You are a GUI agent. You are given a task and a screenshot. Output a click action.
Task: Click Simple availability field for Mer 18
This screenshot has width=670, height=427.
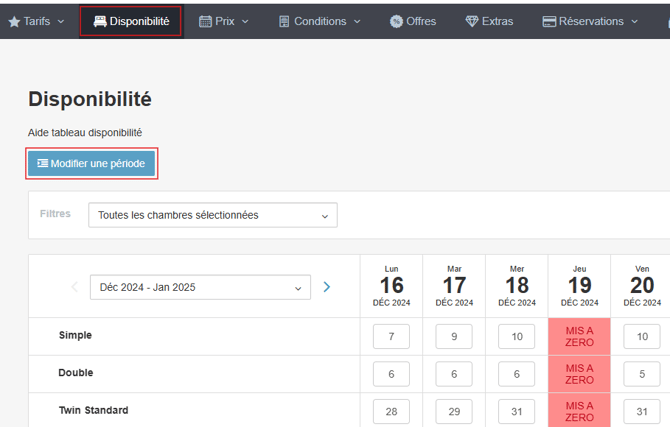[517, 336]
